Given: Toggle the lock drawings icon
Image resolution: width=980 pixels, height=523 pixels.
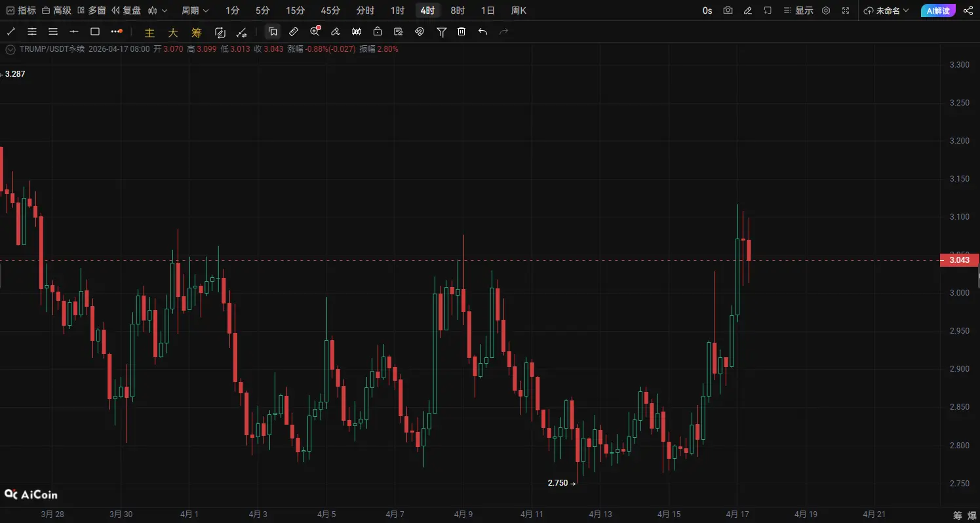Looking at the screenshot, I should [378, 31].
